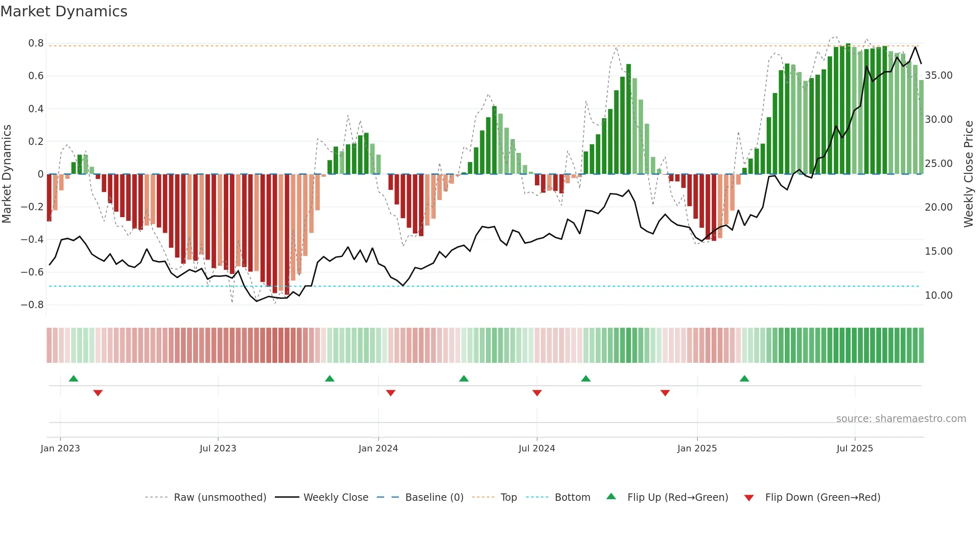The width and height of the screenshot is (980, 551).
Task: Click the −0.4 left axis tick label
Action: (x=32, y=240)
